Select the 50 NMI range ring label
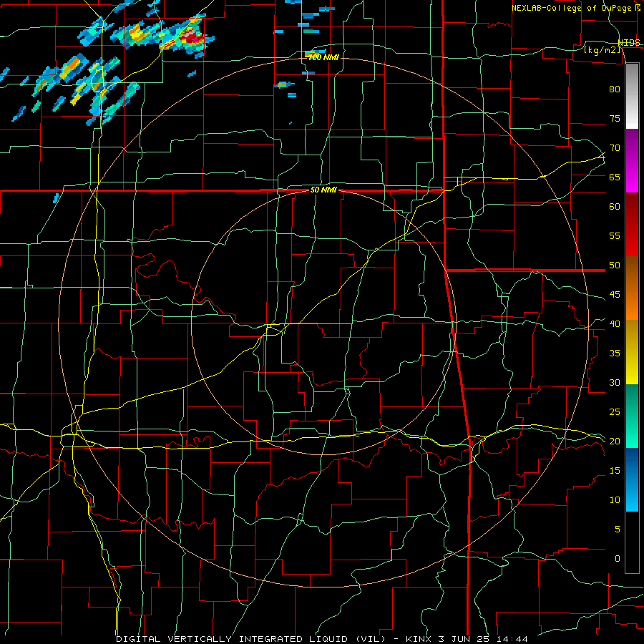Image resolution: width=644 pixels, height=644 pixels. [323, 190]
